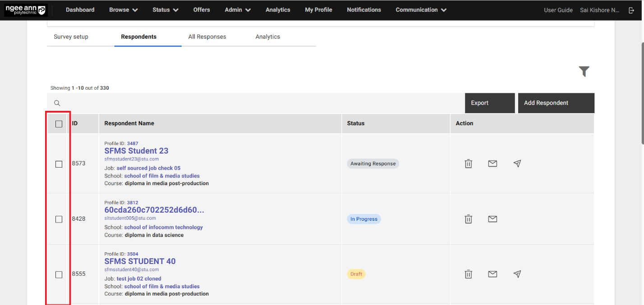
Task: Open the mail envelope icon for respondent 8428
Action: 492,219
